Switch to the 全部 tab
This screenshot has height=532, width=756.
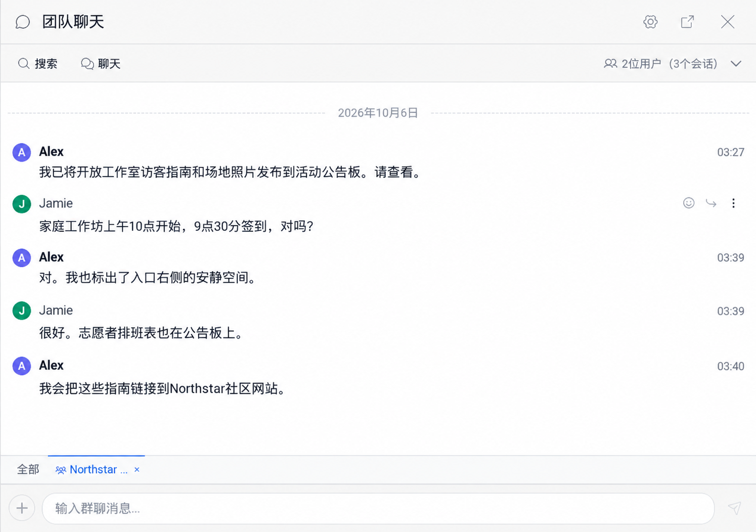click(28, 469)
